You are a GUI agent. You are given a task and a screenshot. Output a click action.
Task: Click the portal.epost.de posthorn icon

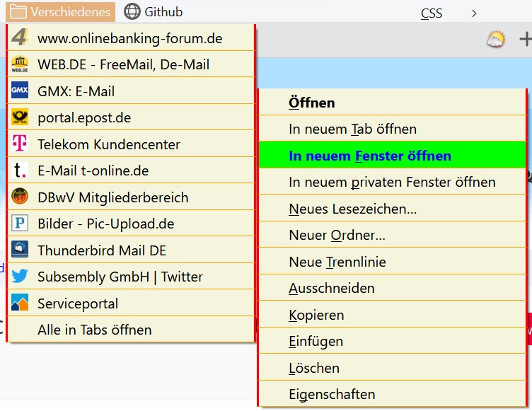pyautogui.click(x=20, y=118)
